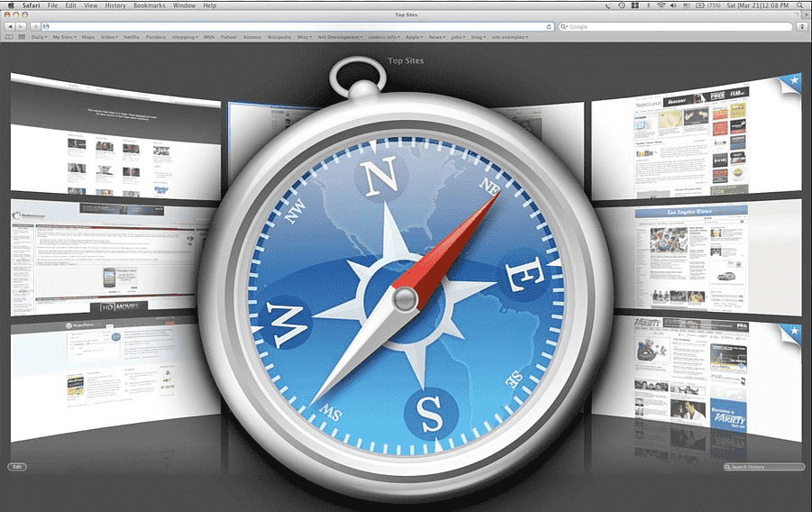812x512 pixels.
Task: Open the Wikipedia bookmark
Action: (278, 37)
